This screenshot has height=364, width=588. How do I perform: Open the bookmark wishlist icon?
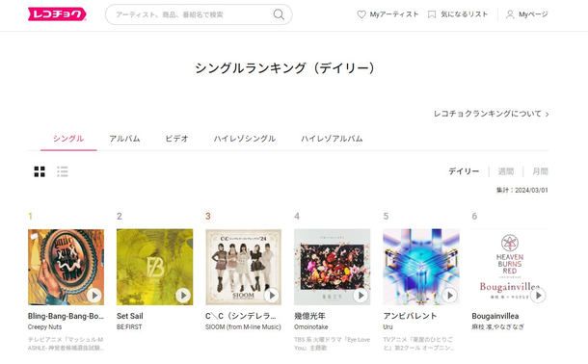[x=432, y=14]
